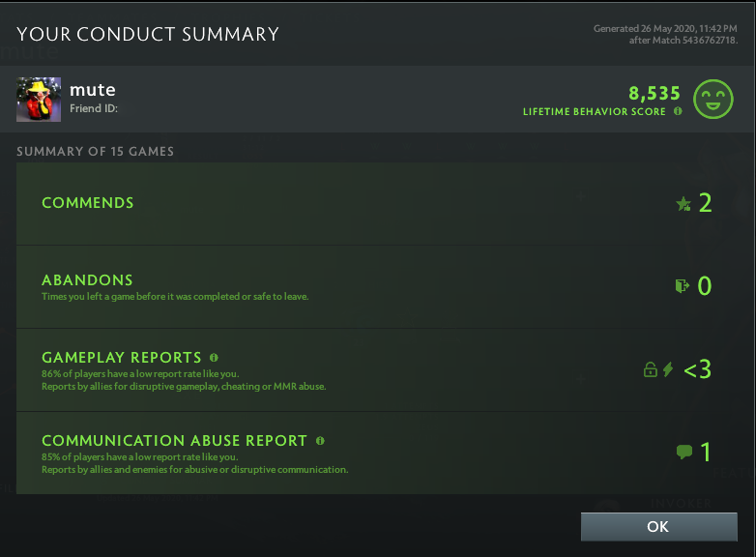756x557 pixels.
Task: Click the abandons door icon
Action: (683, 286)
